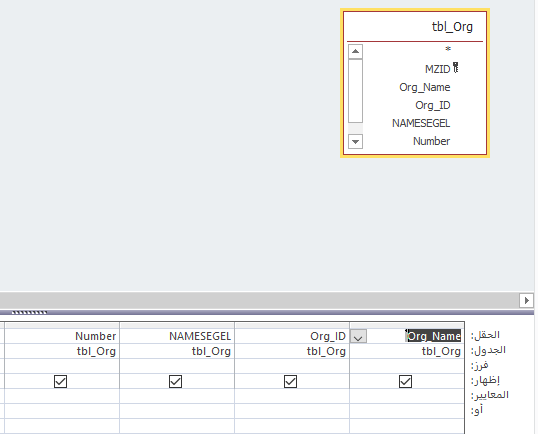Click the field list vertical scrollbar thumb

pyautogui.click(x=355, y=91)
